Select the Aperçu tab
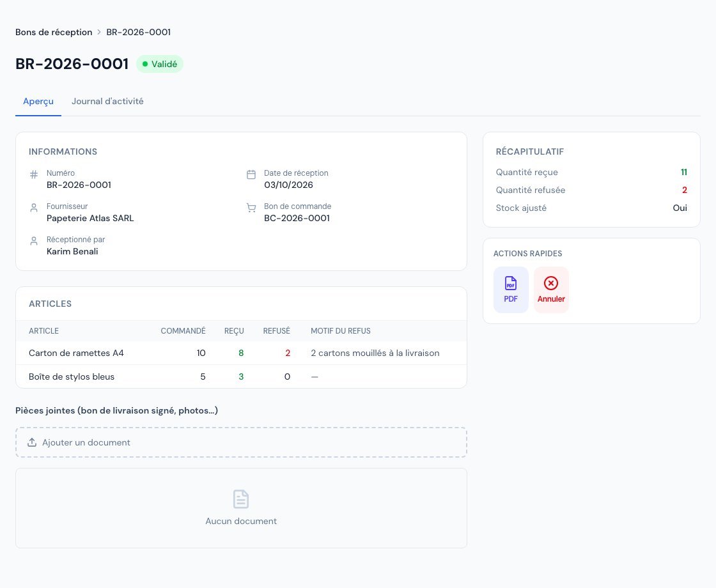 coord(38,102)
